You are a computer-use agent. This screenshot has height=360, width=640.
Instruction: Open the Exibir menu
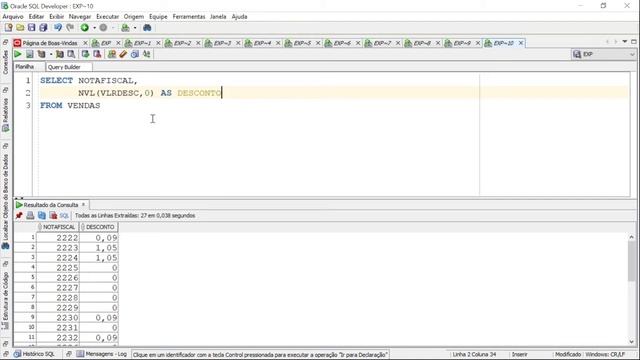click(56, 17)
